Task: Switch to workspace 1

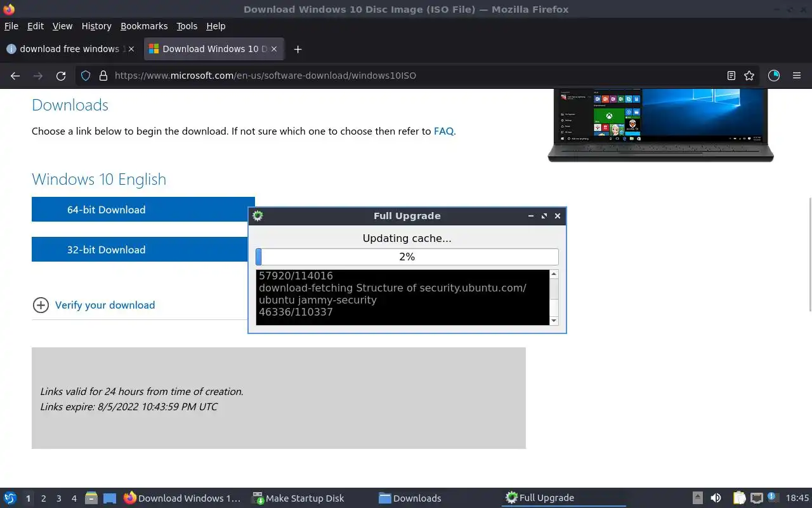Action: click(x=28, y=498)
